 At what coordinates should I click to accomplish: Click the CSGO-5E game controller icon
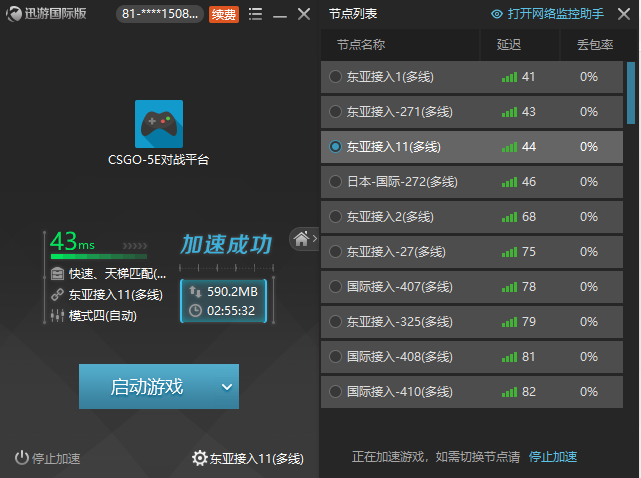[x=159, y=124]
